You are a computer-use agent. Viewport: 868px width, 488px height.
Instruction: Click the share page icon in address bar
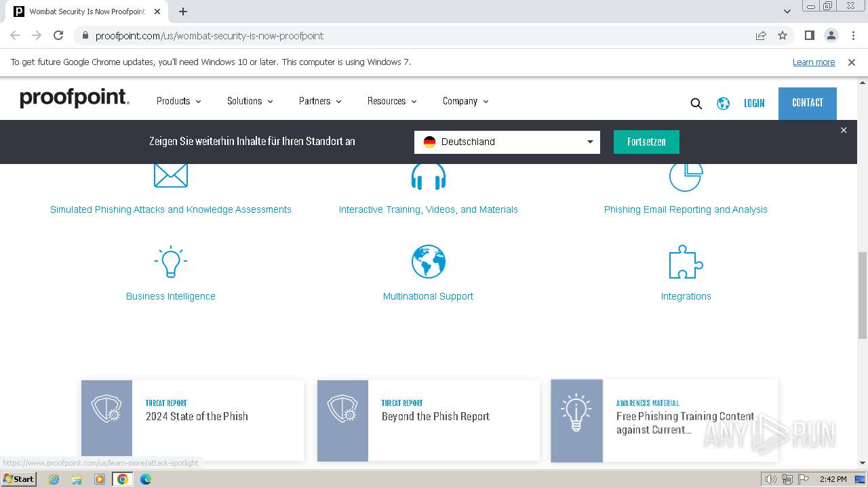click(x=761, y=35)
